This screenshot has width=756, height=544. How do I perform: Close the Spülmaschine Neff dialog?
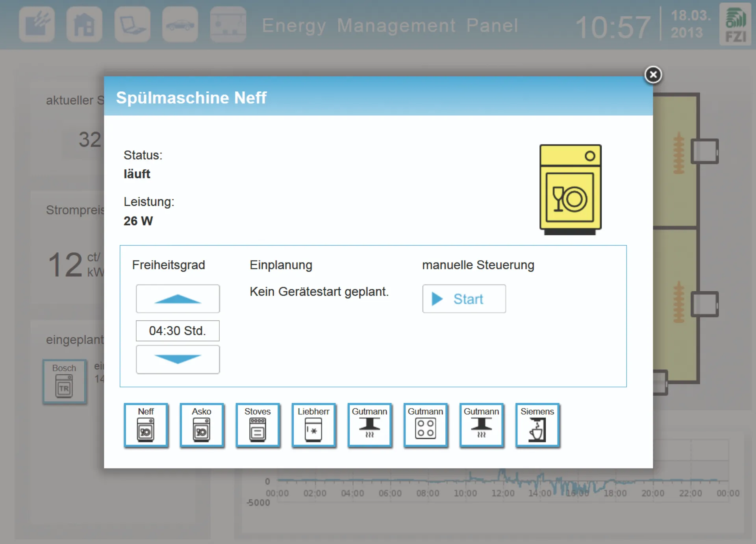653,74
